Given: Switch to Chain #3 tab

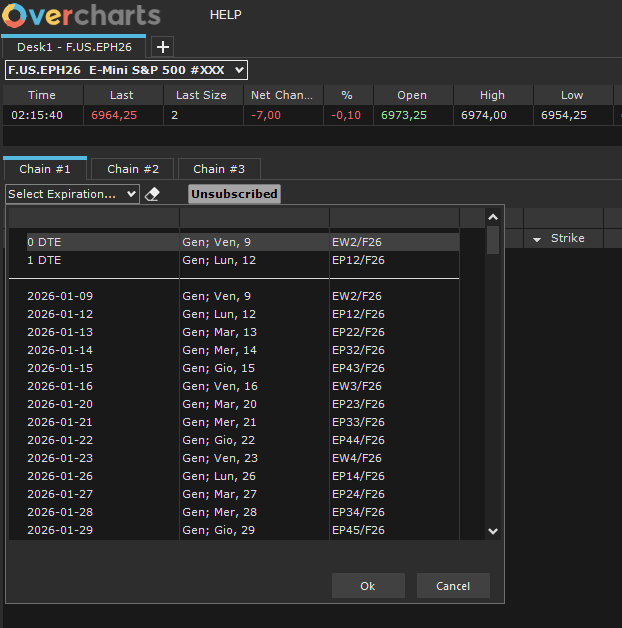Looking at the screenshot, I should click(x=219, y=169).
